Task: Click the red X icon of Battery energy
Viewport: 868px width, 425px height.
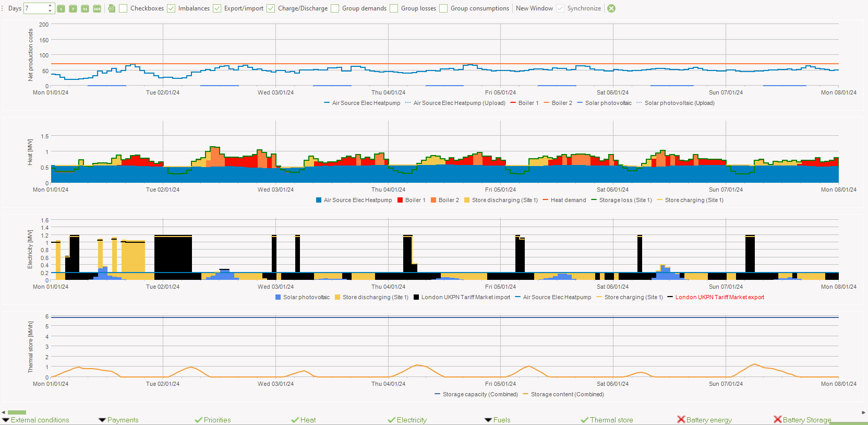Action: point(681,419)
